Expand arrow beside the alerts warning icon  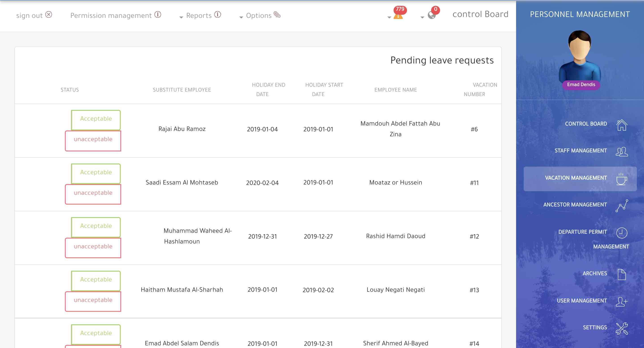click(389, 17)
